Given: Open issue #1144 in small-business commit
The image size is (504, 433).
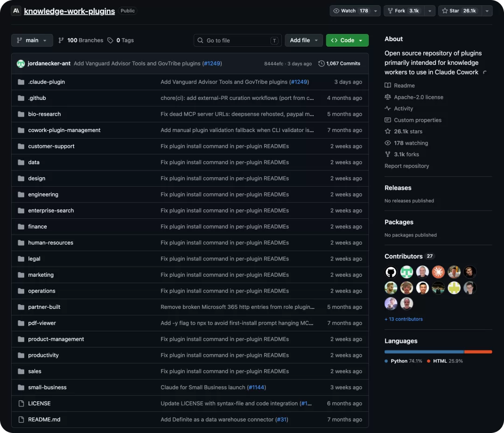Looking at the screenshot, I should [x=256, y=387].
